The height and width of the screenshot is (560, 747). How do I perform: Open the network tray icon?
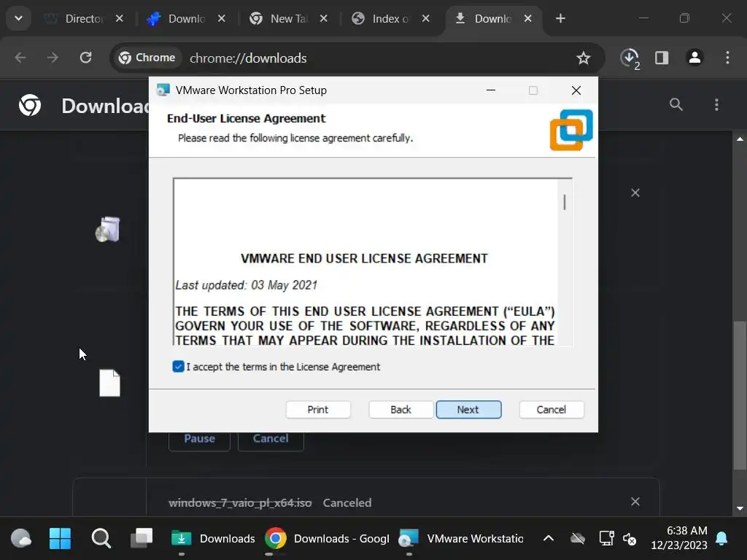pyautogui.click(x=606, y=539)
